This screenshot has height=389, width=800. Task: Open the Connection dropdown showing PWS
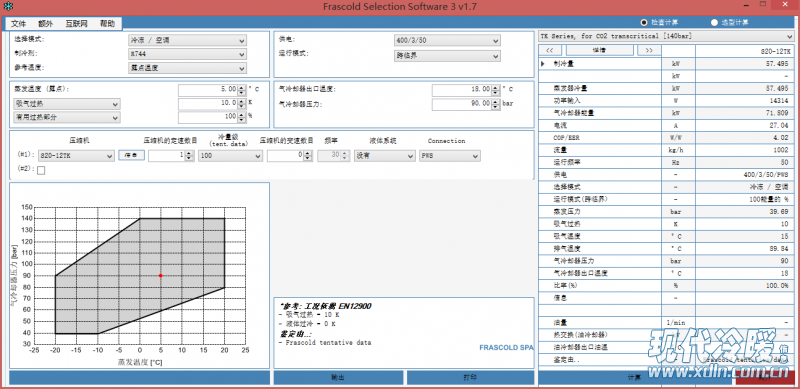[x=449, y=156]
